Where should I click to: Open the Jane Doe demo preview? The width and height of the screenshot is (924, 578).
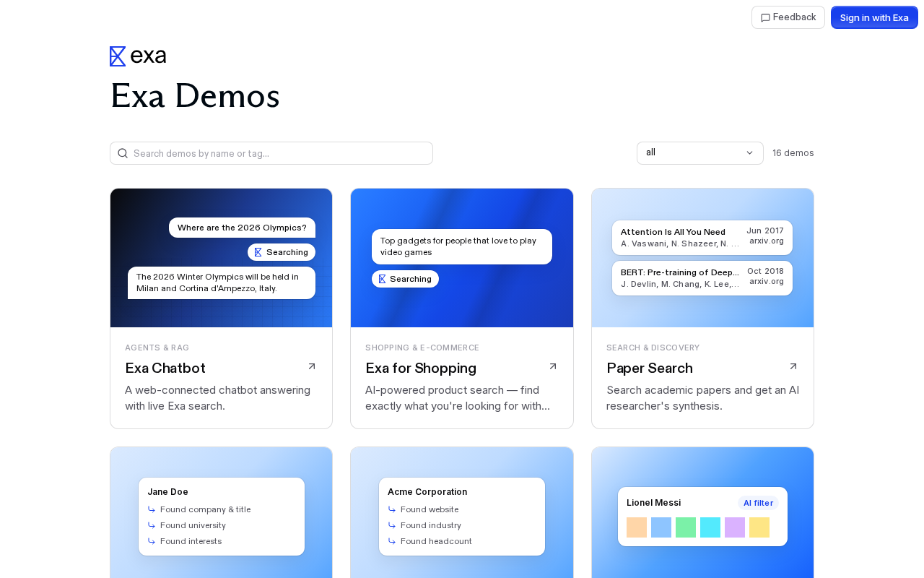pyautogui.click(x=222, y=513)
